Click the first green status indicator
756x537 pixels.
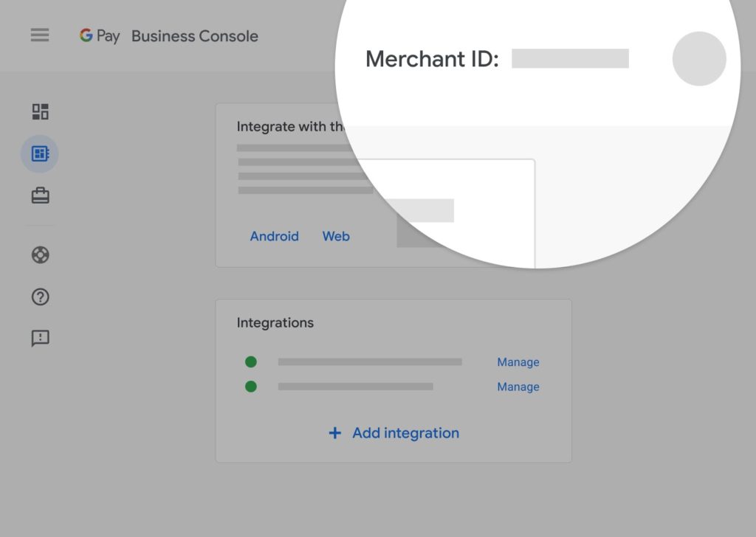tap(251, 361)
